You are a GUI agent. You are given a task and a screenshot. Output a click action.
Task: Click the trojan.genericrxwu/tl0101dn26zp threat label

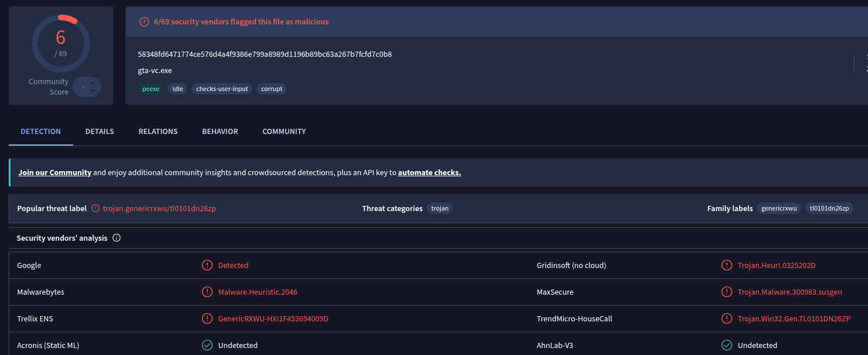tap(160, 209)
